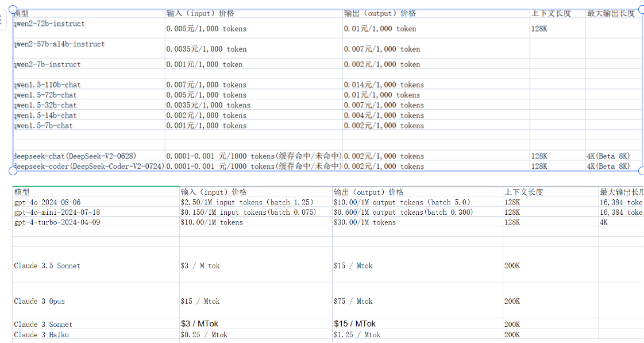
Task: Click the 'deepseek-coder(DeepSeek-Coder-V2-0724)' cell
Action: (x=88, y=167)
